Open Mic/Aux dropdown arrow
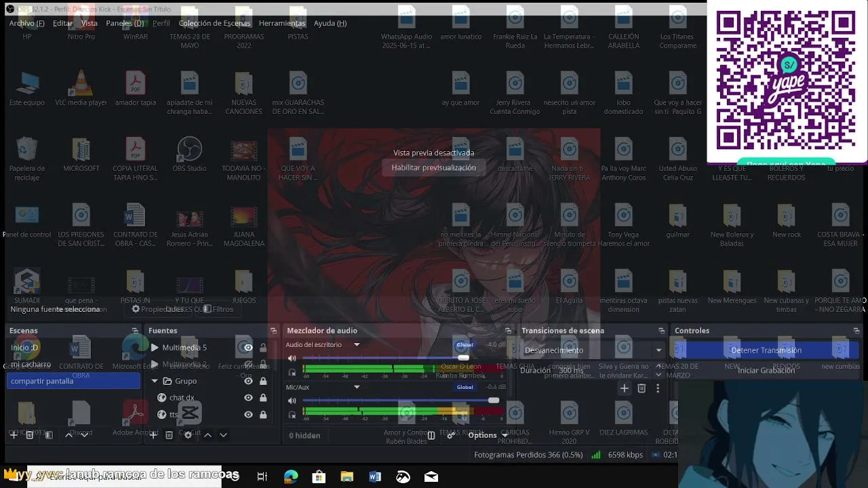 point(357,388)
